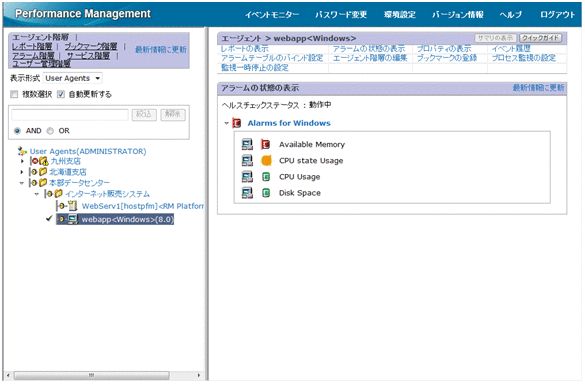Open イベントモニター in the top menu
The image size is (585, 384).
click(272, 15)
